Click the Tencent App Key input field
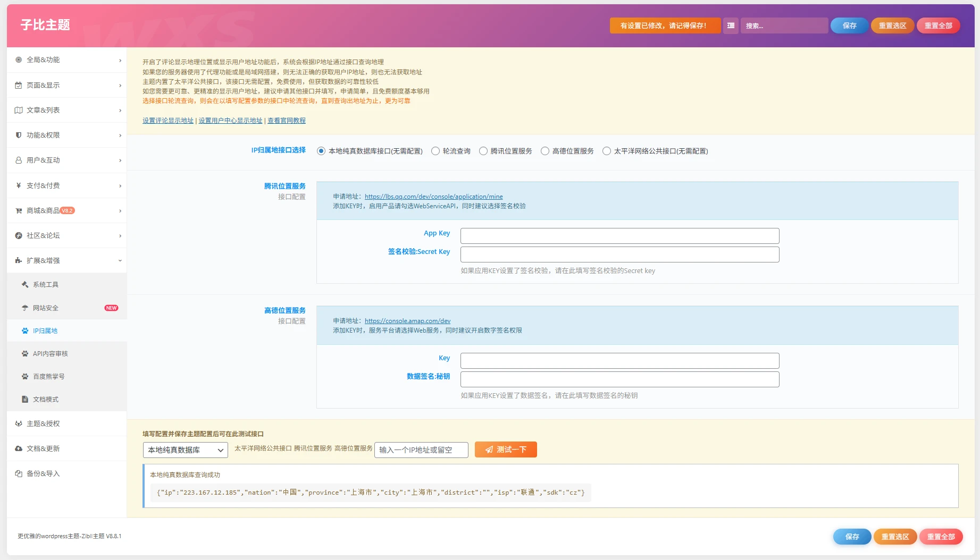Screen dimensions: 980x560 pyautogui.click(x=620, y=236)
